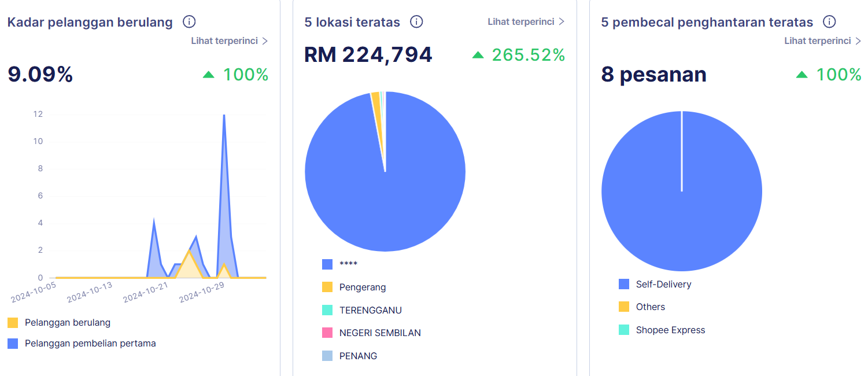Click TERENGGANU teal legend swatch
This screenshot has width=868, height=376.
[x=327, y=310]
